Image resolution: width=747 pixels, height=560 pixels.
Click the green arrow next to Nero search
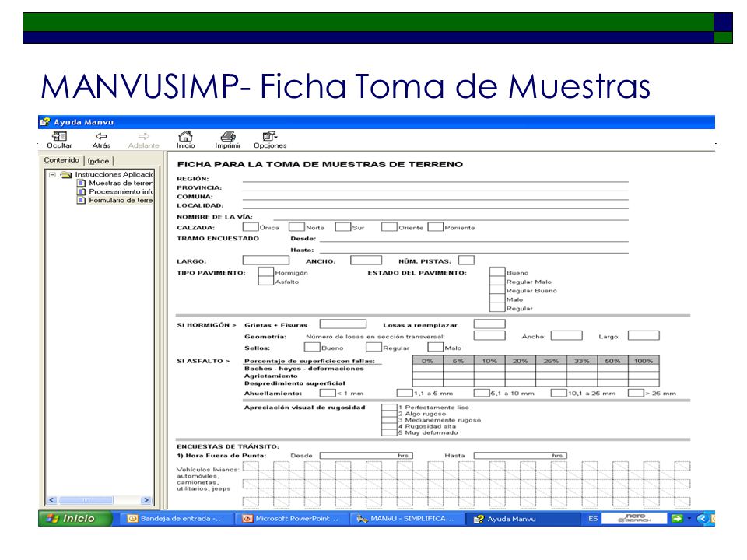click(x=677, y=518)
